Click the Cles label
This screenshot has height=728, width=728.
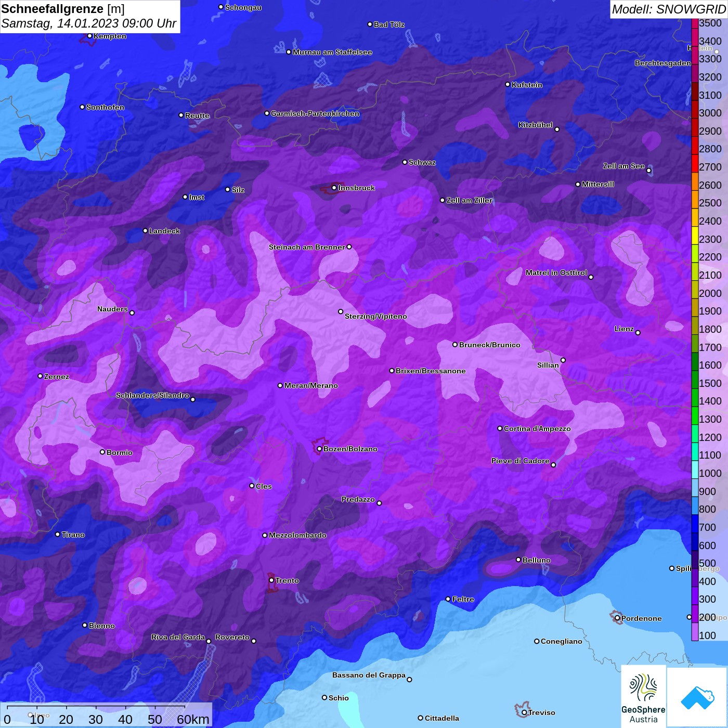click(264, 486)
